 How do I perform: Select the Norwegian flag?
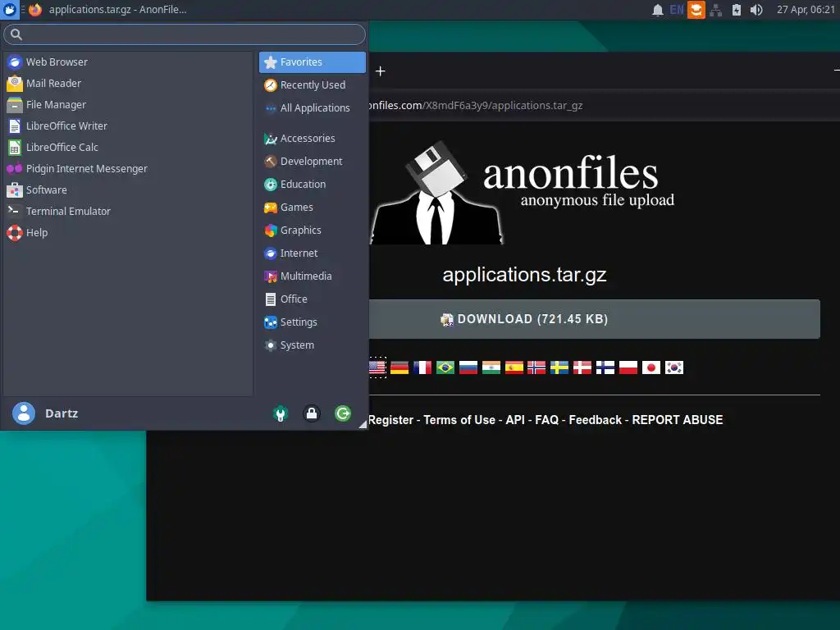point(536,367)
